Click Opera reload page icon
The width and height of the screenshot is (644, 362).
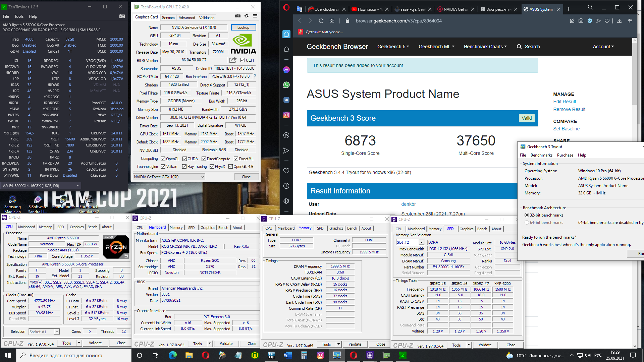[x=321, y=21]
